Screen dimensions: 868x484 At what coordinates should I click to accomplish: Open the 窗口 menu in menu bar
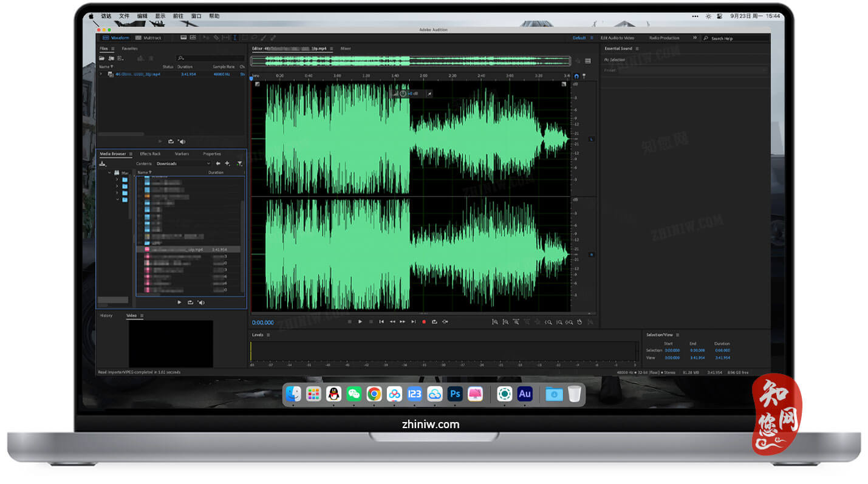[x=196, y=16]
